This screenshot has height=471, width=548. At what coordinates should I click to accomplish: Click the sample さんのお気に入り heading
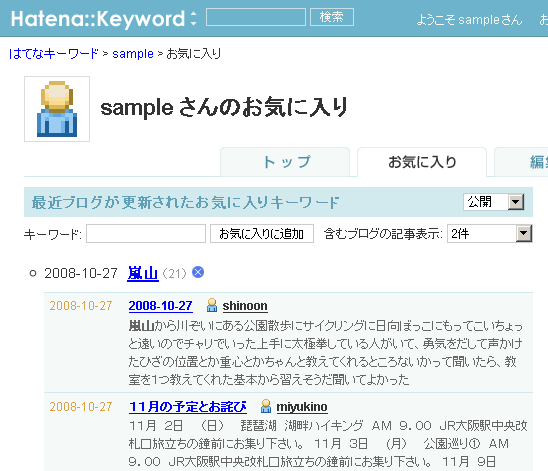pyautogui.click(x=224, y=107)
